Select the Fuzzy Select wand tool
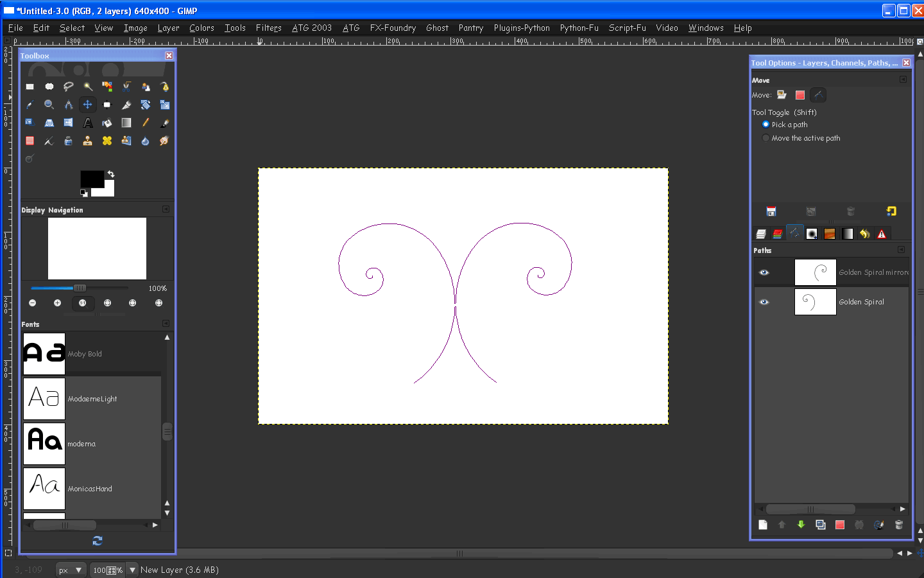 coord(87,86)
